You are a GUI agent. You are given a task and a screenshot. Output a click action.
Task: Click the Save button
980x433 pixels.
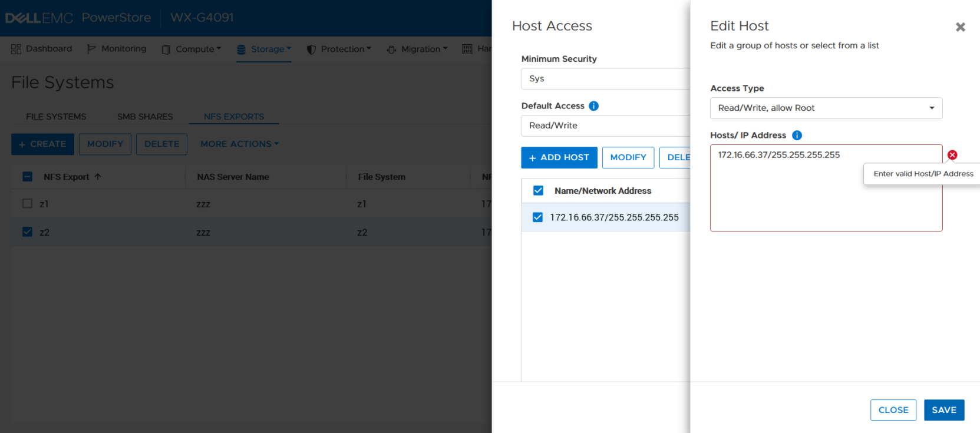(943, 410)
